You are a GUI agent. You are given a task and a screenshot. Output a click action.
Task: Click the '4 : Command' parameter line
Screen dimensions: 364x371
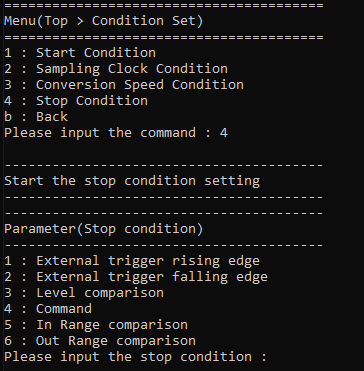48,309
